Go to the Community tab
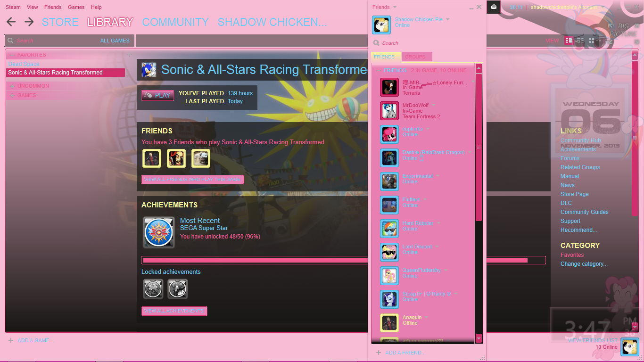The width and height of the screenshot is (644, 362). click(175, 22)
